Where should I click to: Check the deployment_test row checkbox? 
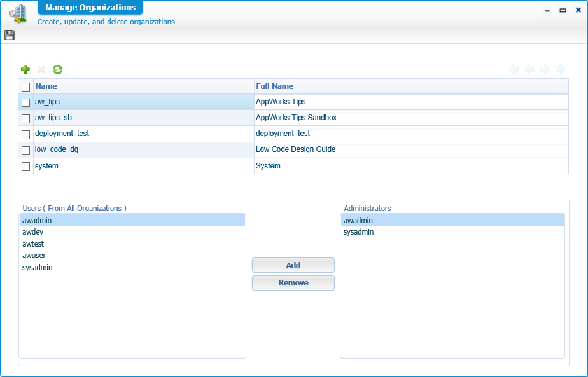(26, 134)
